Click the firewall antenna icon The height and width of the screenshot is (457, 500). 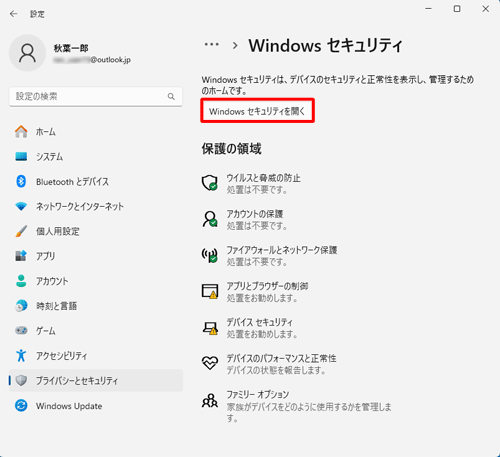[210, 255]
